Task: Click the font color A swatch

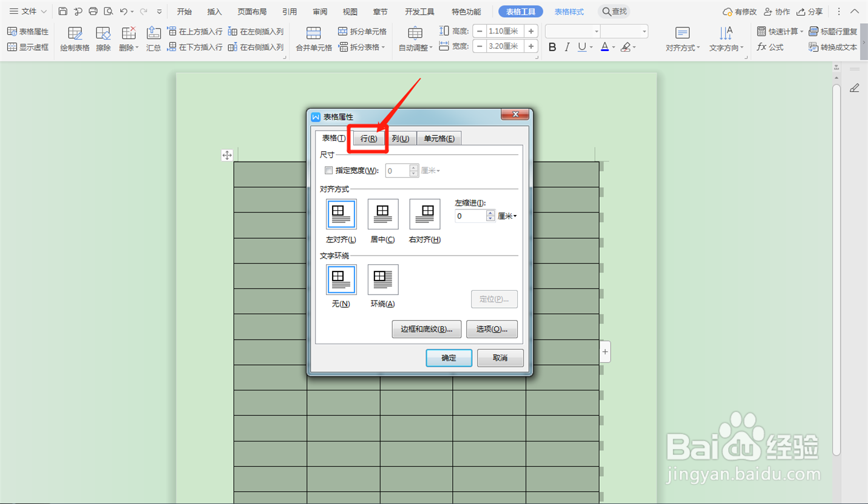Action: 605,47
